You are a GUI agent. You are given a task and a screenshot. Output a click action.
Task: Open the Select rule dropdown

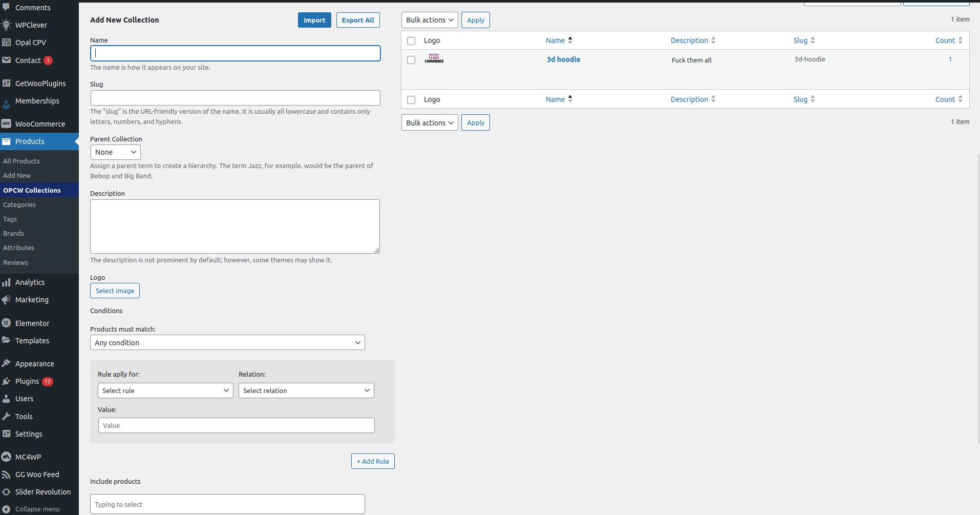coord(165,390)
